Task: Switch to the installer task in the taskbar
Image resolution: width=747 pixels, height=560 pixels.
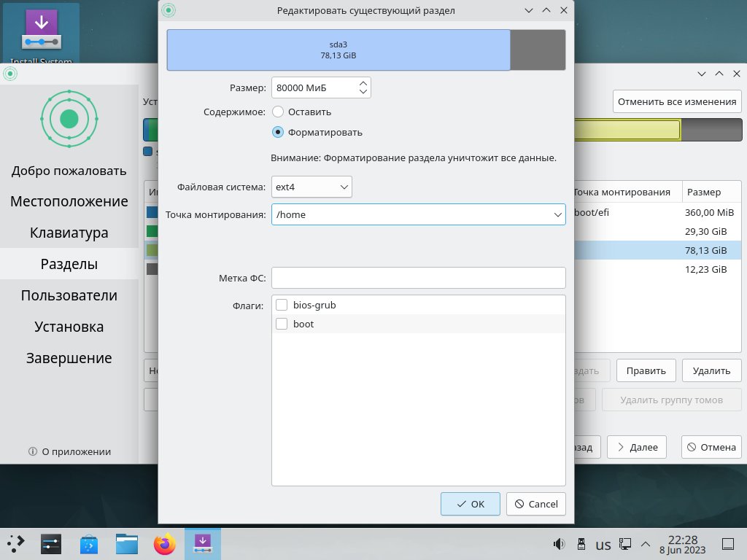Action: coord(203,544)
